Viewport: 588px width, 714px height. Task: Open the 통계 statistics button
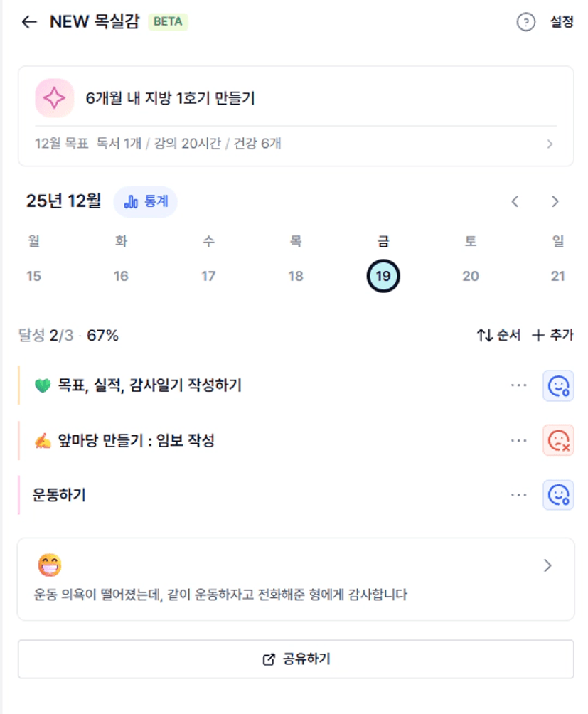tap(146, 202)
